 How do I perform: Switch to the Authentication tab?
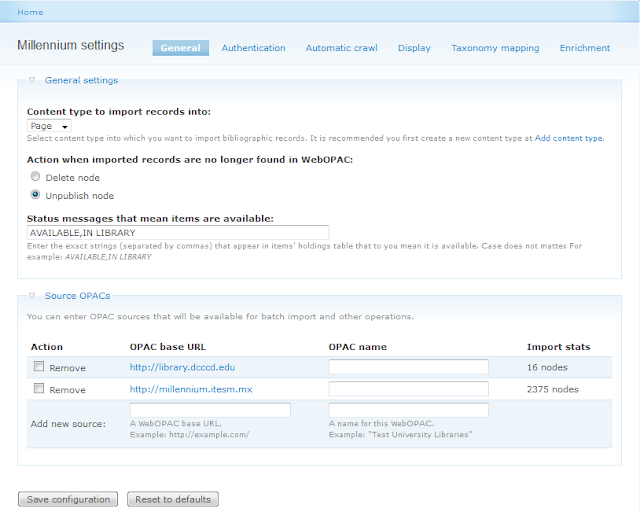tap(253, 48)
